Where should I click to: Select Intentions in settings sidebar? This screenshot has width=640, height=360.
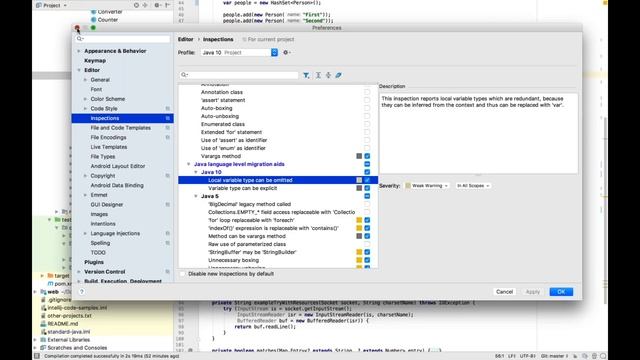103,224
